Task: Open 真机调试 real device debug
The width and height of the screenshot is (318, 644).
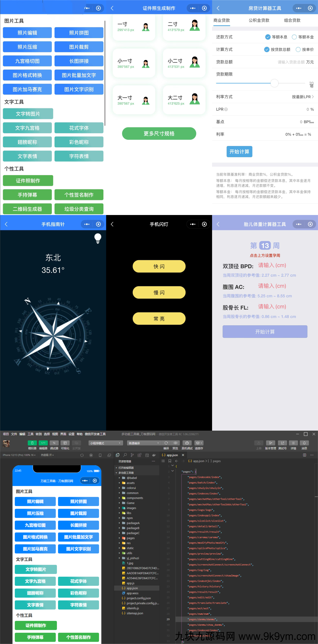Action: pyautogui.click(x=187, y=443)
